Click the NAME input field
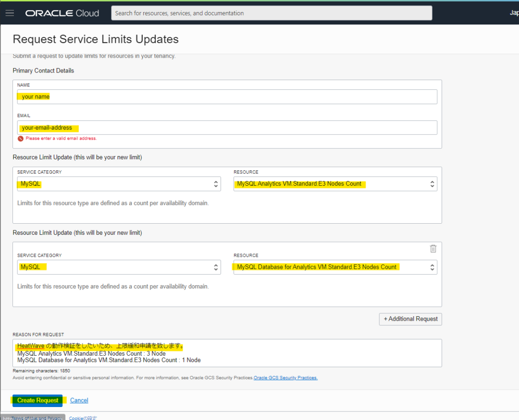Screen dimensions: 519x420 pyautogui.click(x=227, y=96)
